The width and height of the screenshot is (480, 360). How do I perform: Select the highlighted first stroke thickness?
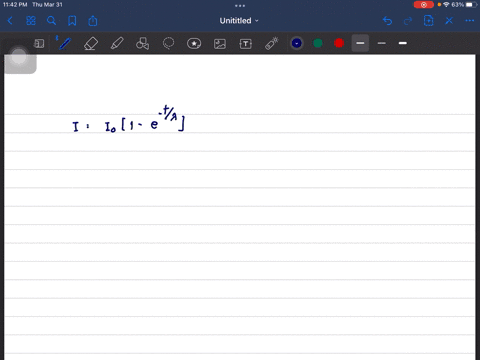360,43
